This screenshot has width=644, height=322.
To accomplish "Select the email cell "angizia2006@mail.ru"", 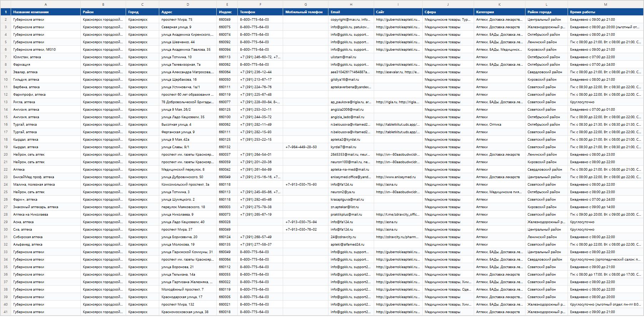I will pyautogui.click(x=351, y=110).
